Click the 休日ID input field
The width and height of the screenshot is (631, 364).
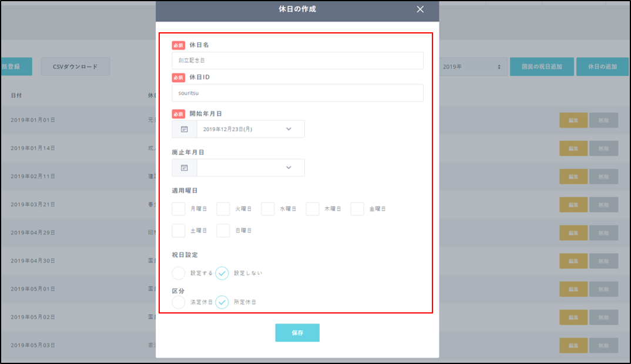point(297,93)
